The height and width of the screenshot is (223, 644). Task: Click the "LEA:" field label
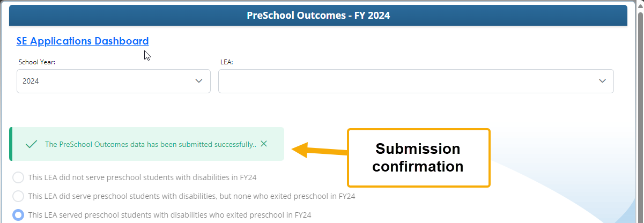[227, 62]
